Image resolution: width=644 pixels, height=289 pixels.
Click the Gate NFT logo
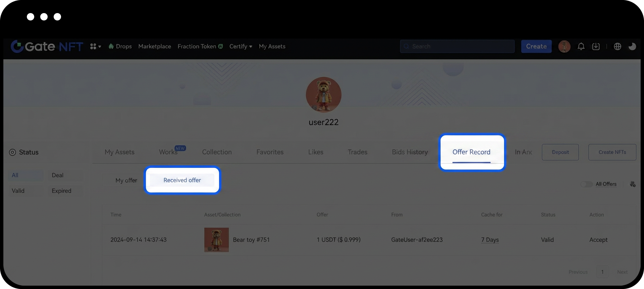47,47
